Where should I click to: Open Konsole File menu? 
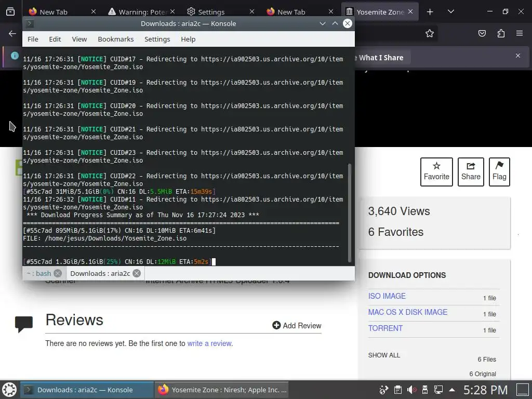pos(33,39)
